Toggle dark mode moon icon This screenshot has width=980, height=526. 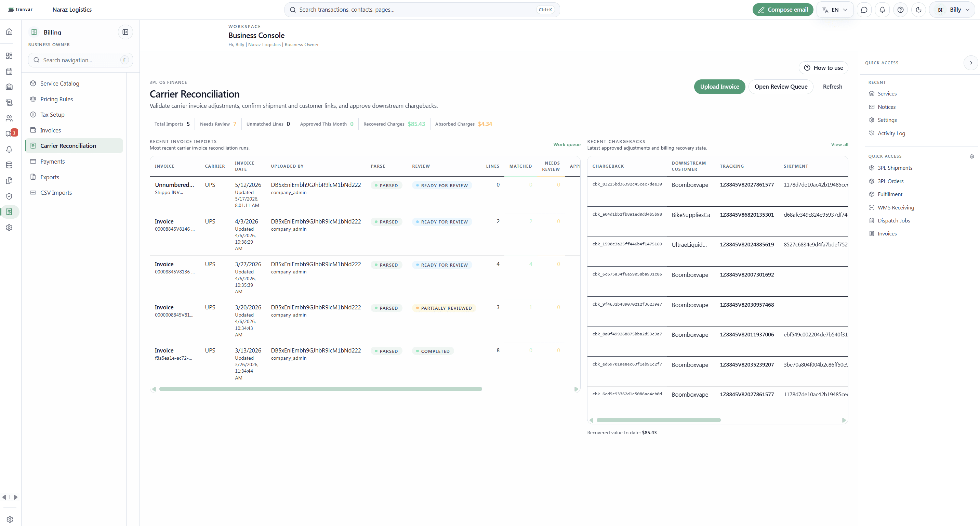918,10
